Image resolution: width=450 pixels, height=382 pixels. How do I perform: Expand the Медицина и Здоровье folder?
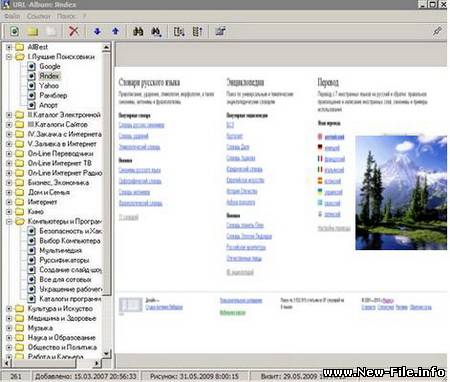pos(9,318)
